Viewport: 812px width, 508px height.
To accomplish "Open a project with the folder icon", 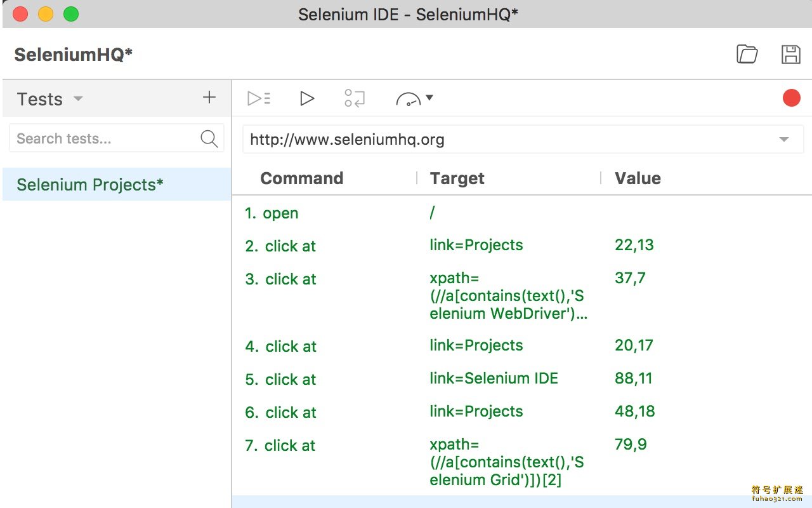I will (747, 55).
